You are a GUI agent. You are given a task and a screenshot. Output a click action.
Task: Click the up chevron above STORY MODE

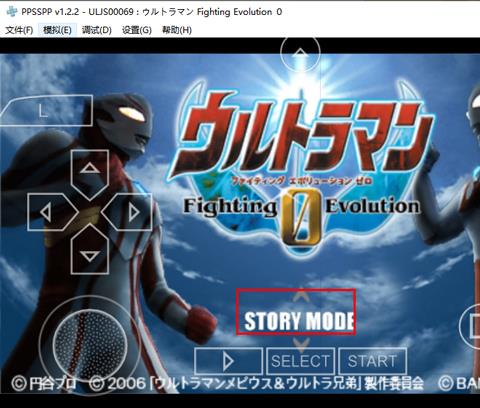coord(301,296)
